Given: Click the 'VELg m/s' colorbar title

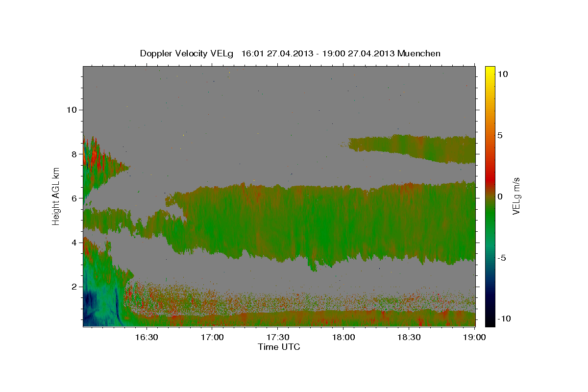Looking at the screenshot, I should pyautogui.click(x=516, y=196).
